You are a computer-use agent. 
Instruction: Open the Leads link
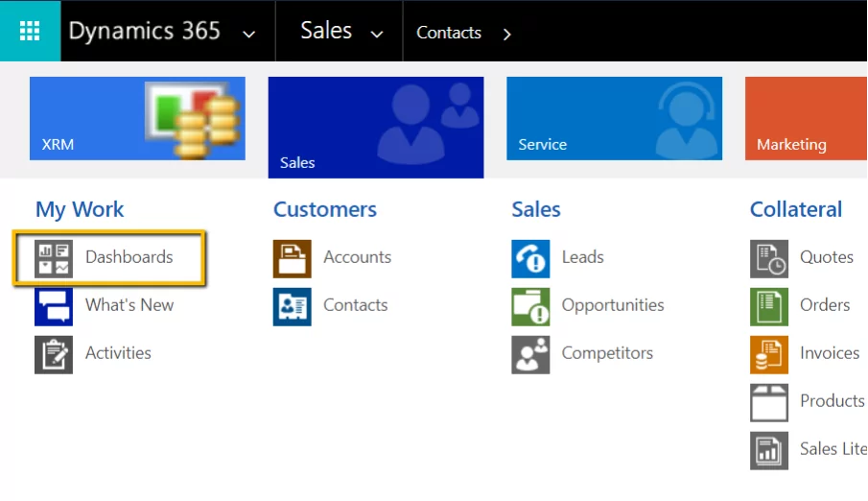tap(583, 257)
